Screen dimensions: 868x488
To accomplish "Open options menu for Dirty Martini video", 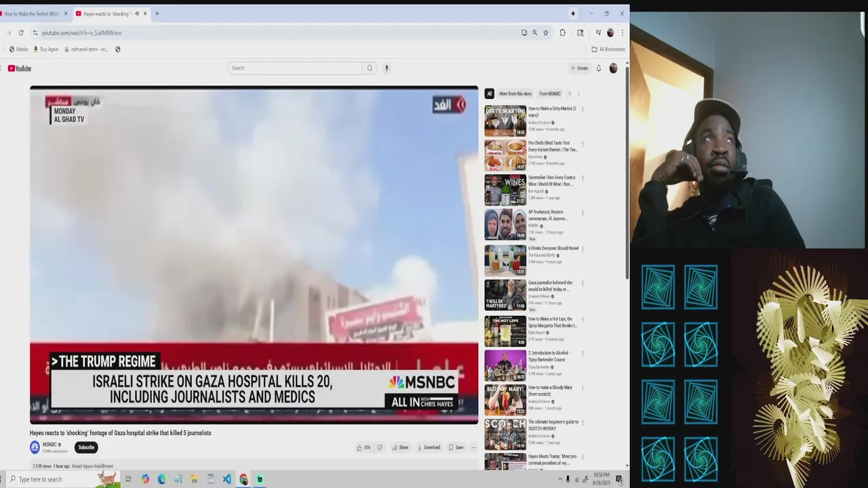I will click(x=583, y=109).
